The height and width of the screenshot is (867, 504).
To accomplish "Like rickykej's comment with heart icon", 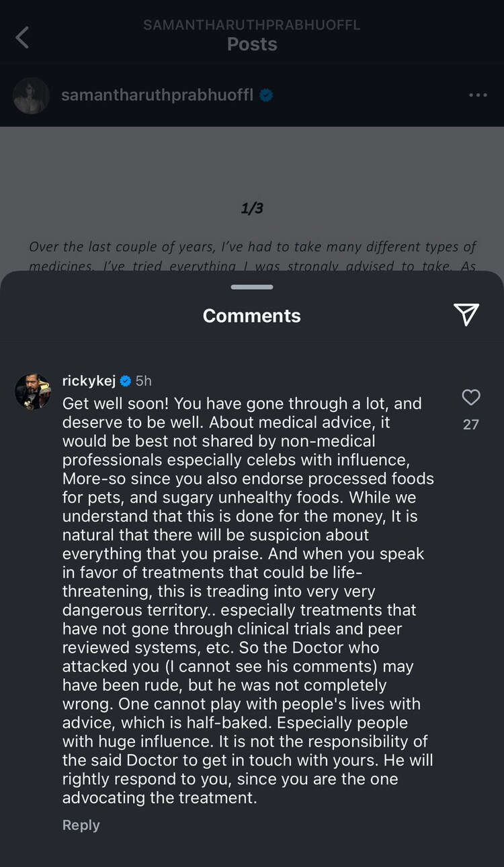I will tap(471, 398).
